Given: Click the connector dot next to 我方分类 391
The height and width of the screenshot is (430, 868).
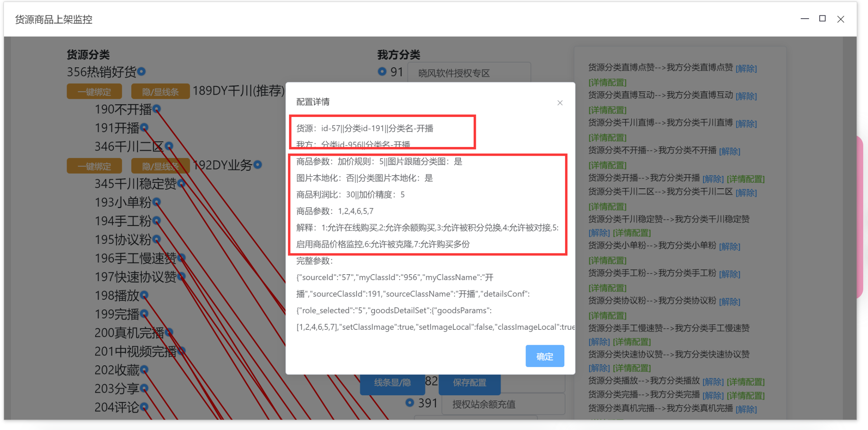Looking at the screenshot, I should click(410, 403).
